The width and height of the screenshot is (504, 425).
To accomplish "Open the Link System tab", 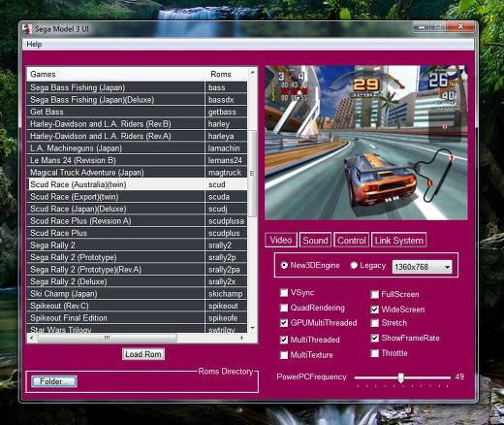I will [x=398, y=241].
